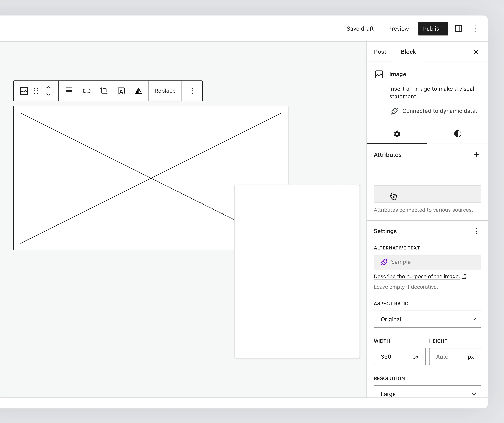This screenshot has width=504, height=423.
Task: Open the block alignment options
Action: point(69,91)
